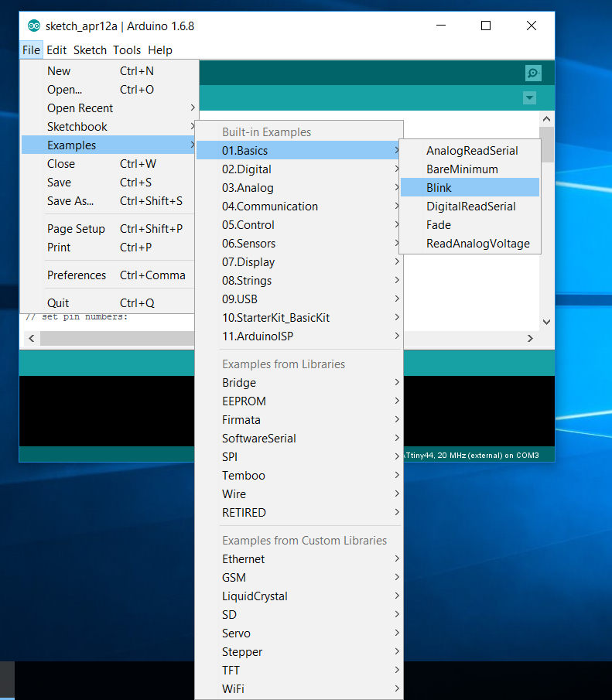Click the editor vertical scrollbar down arrow

click(546, 322)
